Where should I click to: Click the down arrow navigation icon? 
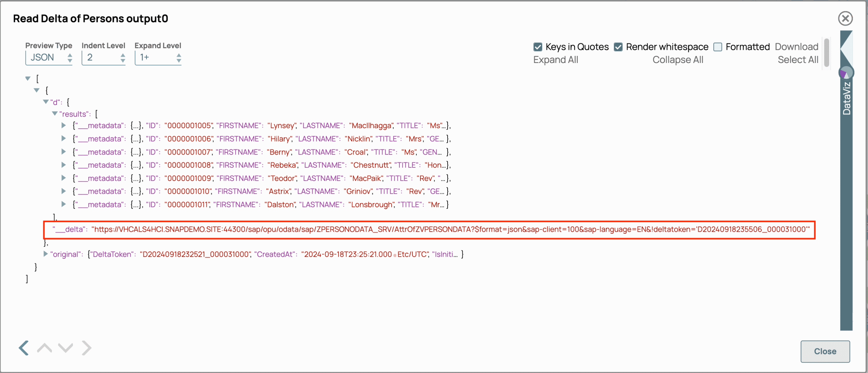tap(65, 348)
